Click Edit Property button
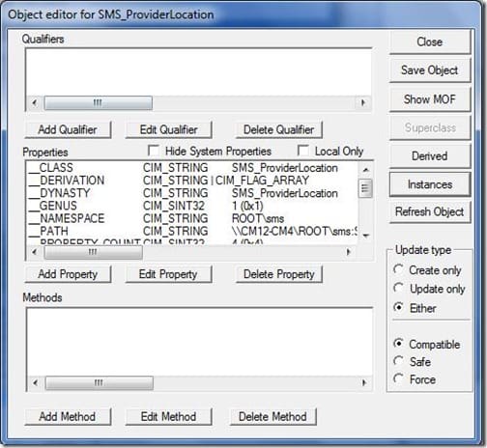487x448 pixels. (x=168, y=274)
